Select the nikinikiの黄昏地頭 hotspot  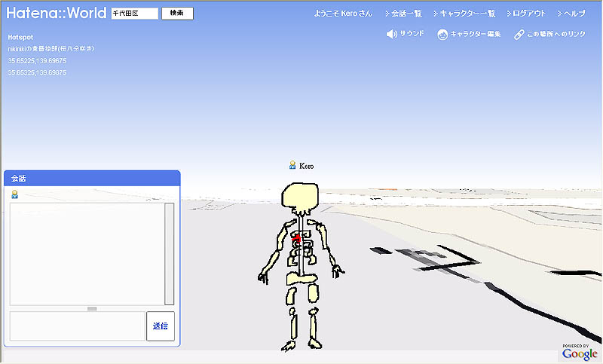pyautogui.click(x=51, y=49)
